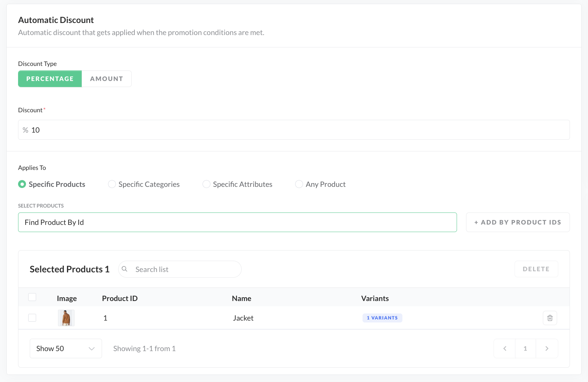
Task: Go to previous page using left chevron
Action: click(x=504, y=348)
